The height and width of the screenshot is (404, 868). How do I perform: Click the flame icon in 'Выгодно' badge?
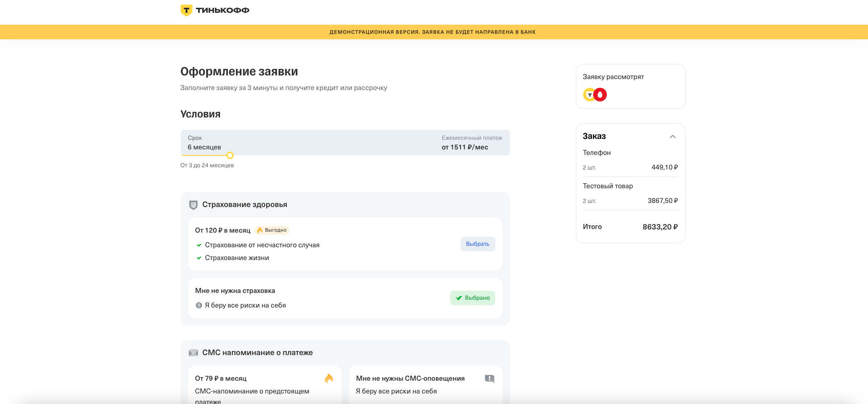pos(260,230)
